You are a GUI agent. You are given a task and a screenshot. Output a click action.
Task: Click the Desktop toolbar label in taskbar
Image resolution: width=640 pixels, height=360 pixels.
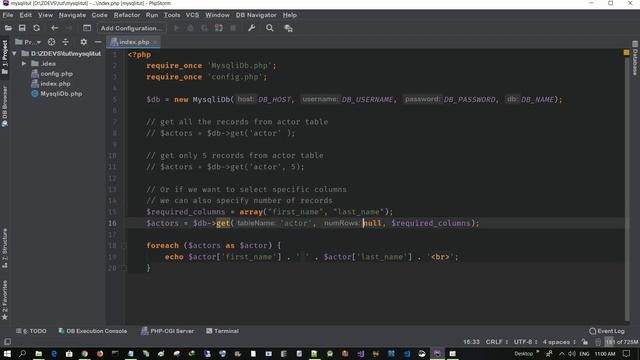[x=523, y=353]
